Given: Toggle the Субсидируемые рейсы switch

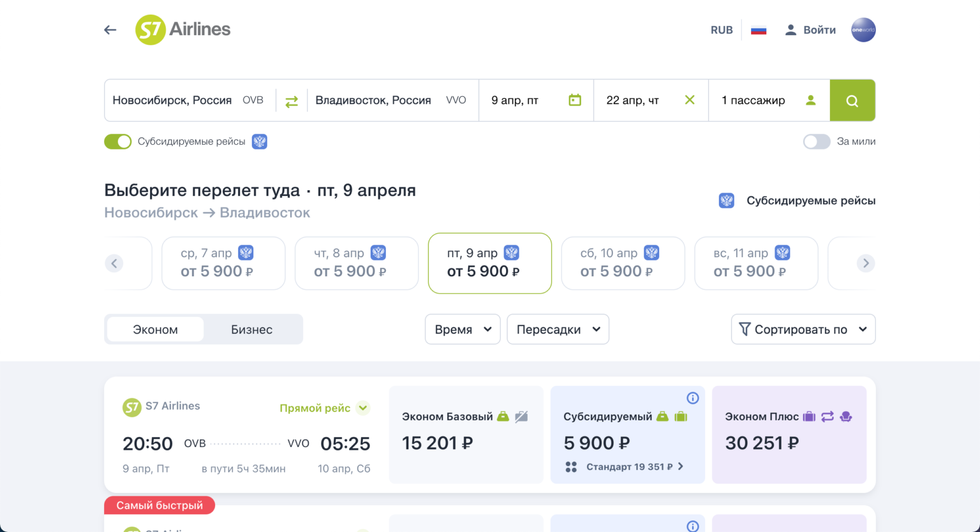Looking at the screenshot, I should (118, 142).
